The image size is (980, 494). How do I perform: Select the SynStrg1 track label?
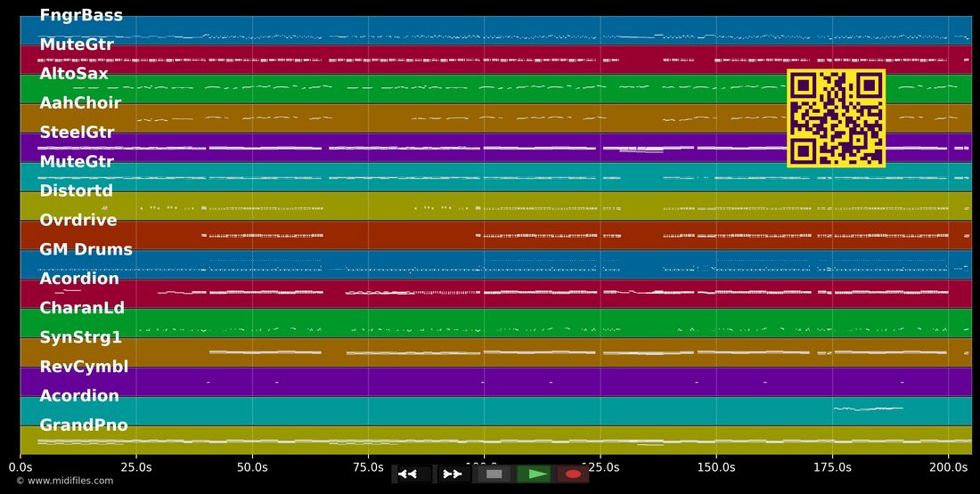click(x=80, y=337)
